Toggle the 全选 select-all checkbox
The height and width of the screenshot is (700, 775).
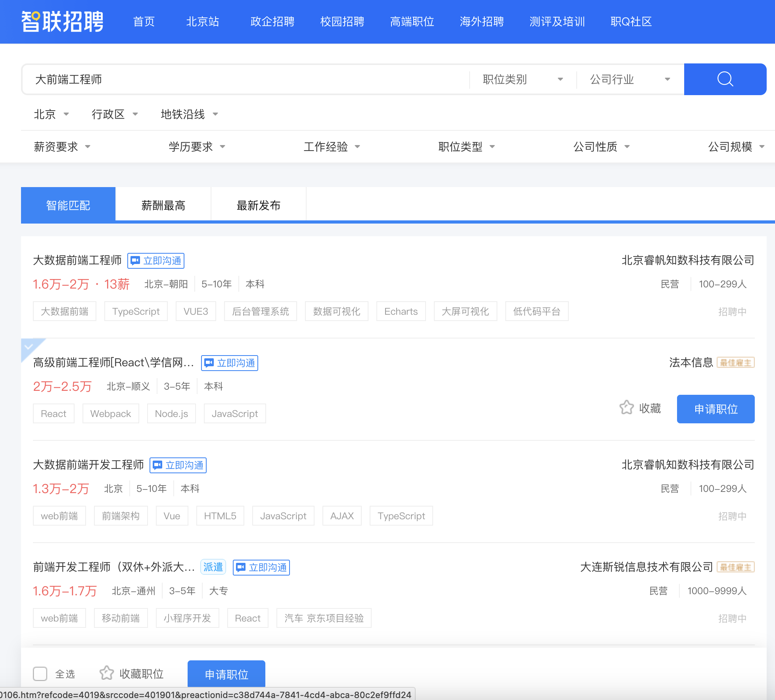pos(40,673)
